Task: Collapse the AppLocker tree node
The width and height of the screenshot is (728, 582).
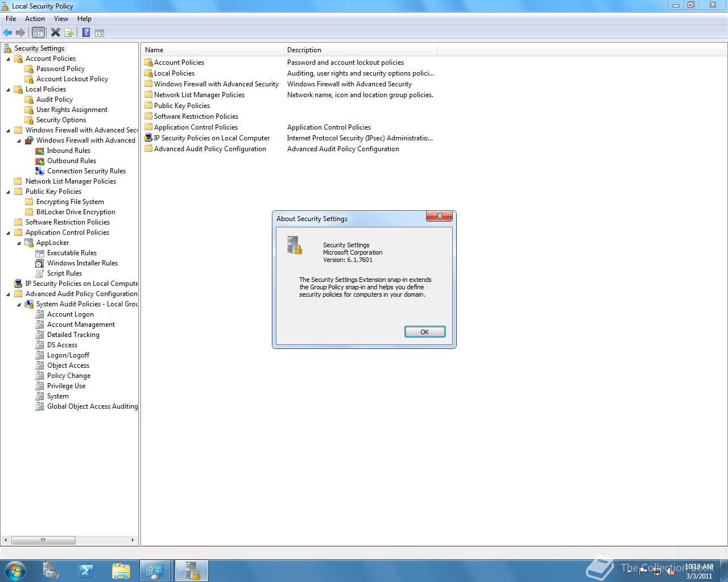Action: pos(19,243)
